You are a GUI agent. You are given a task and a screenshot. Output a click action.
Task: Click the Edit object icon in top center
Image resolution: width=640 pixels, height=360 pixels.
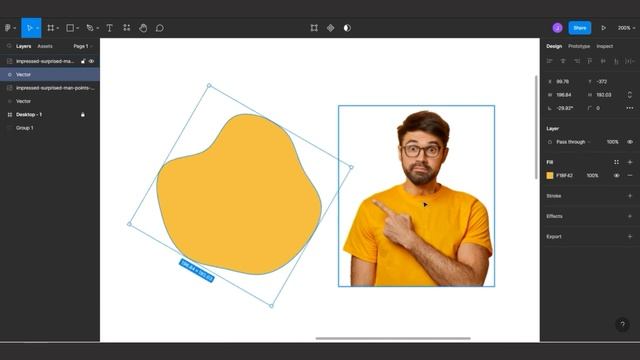314,28
